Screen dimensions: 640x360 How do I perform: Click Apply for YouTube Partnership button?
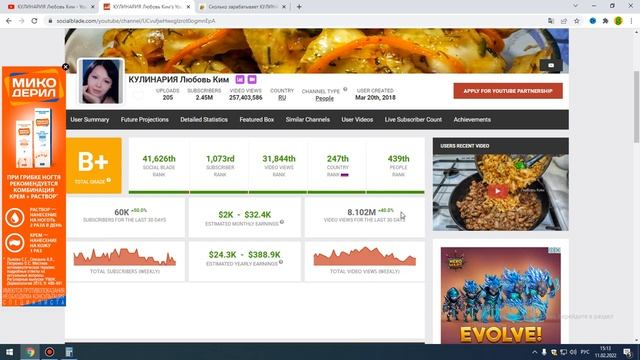click(508, 91)
